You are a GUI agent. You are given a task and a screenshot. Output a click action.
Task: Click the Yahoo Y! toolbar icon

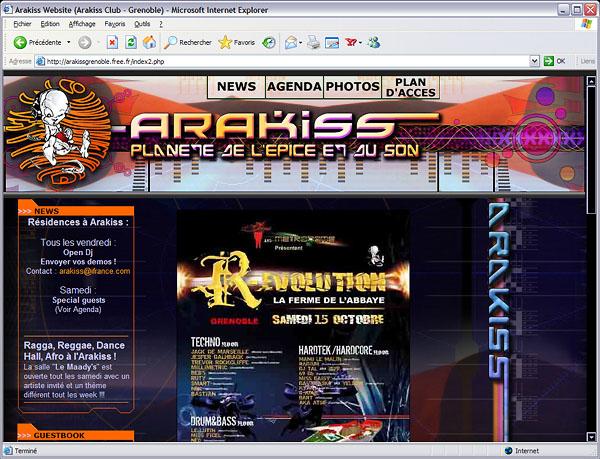tap(351, 42)
